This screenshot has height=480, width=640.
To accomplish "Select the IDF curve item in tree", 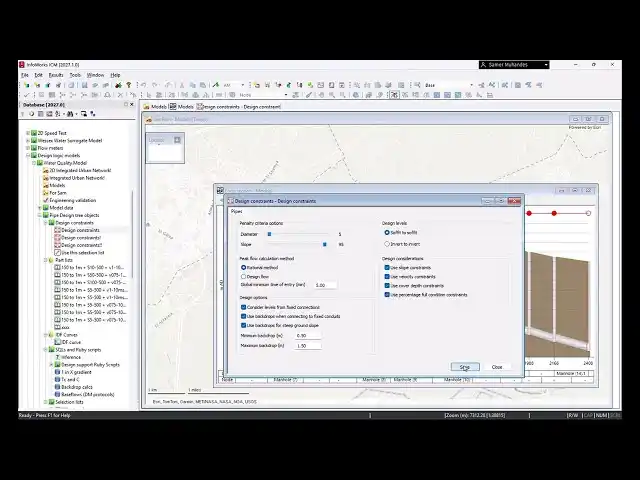I will point(73,342).
